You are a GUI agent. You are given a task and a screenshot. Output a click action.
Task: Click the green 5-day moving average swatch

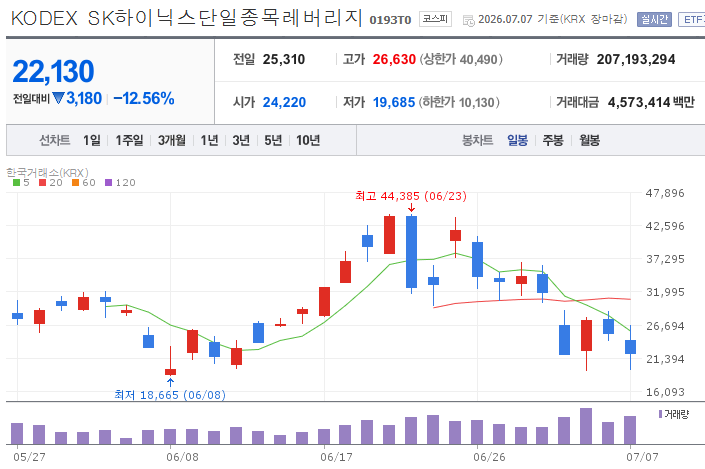17,183
